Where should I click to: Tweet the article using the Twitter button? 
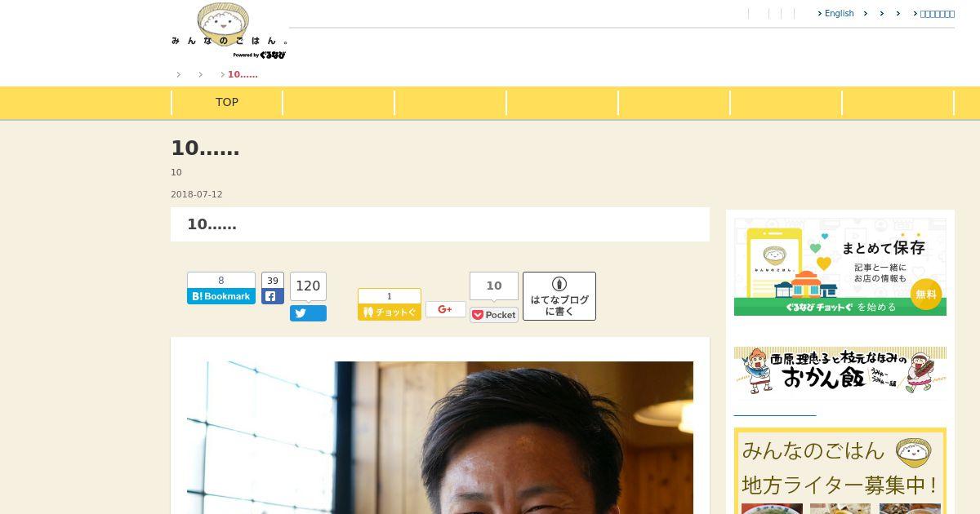tap(308, 313)
